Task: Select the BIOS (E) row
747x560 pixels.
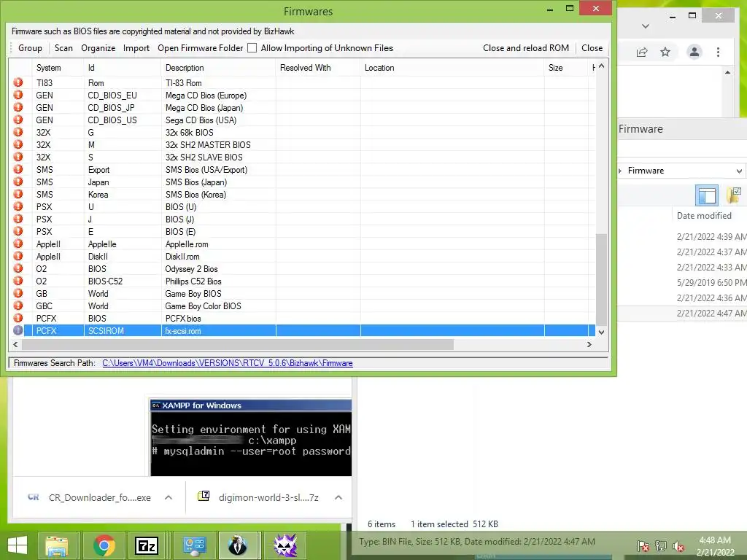Action: coord(301,231)
